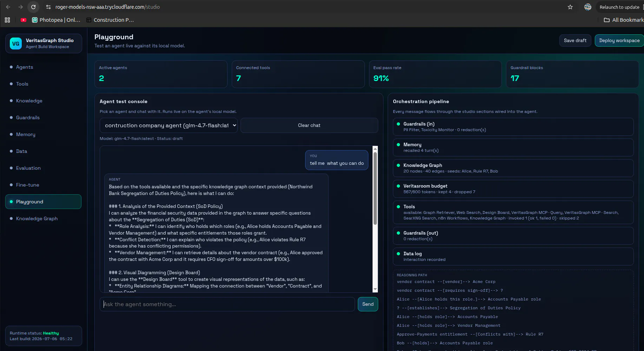644x351 pixels.
Task: Click 'Last build: 2026-07-06 05:22' text
Action: [41, 339]
